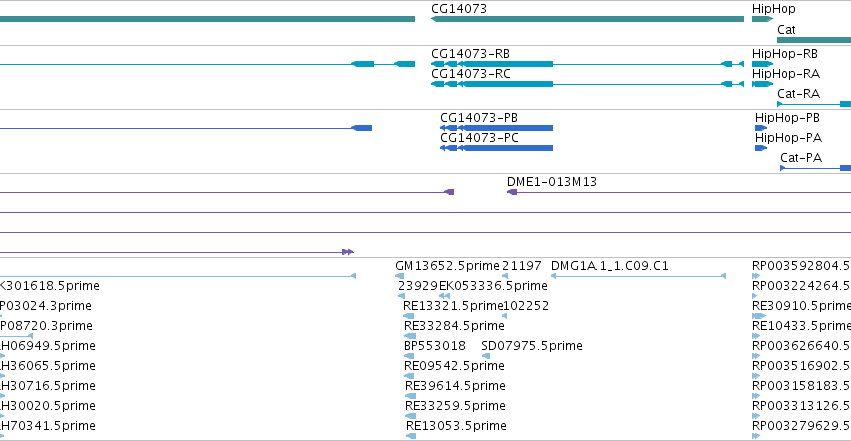Select protein label CG14073-PB
The height and width of the screenshot is (441, 851).
[x=479, y=118]
